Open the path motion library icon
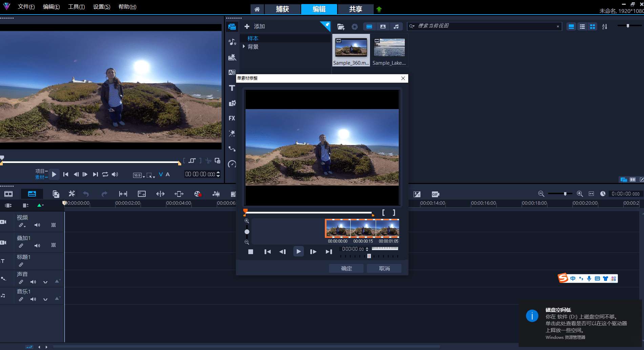Viewport: 644px width, 350px height. [232, 149]
